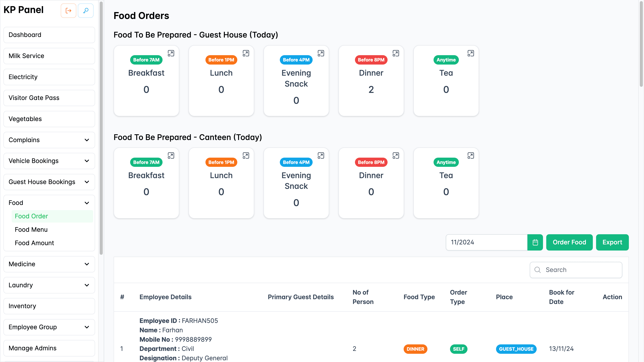The height and width of the screenshot is (362, 644).
Task: Open the Canteen Lunch card expand icon
Action: (246, 156)
